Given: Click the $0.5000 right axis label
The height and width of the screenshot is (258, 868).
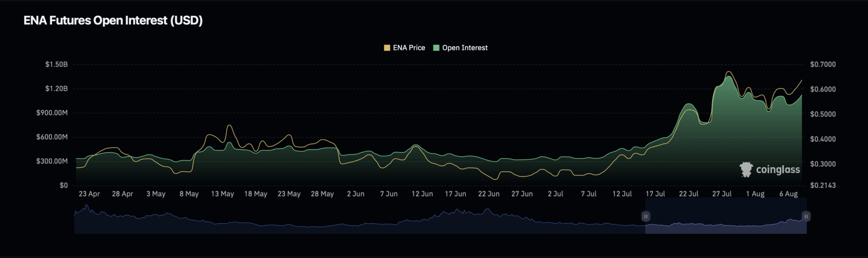Looking at the screenshot, I should click(823, 114).
